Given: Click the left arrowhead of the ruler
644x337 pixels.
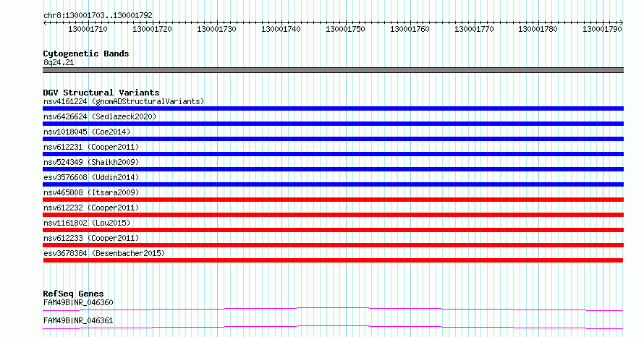Looking at the screenshot, I should pos(45,22).
